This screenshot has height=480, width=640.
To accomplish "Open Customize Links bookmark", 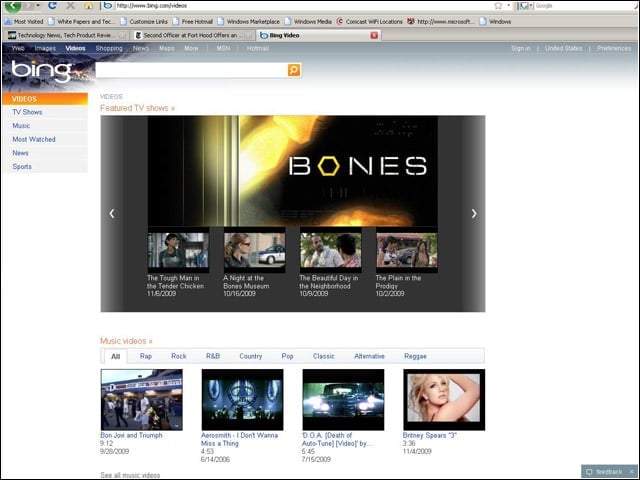I will point(144,22).
